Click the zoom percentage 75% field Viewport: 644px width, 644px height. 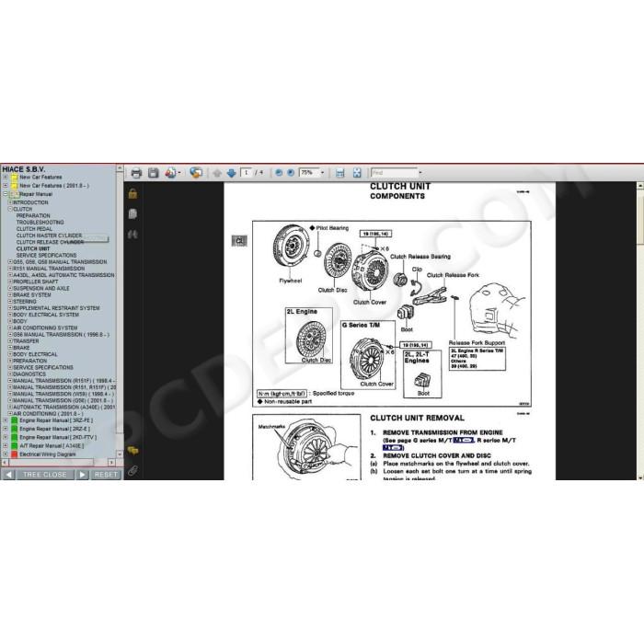point(309,173)
